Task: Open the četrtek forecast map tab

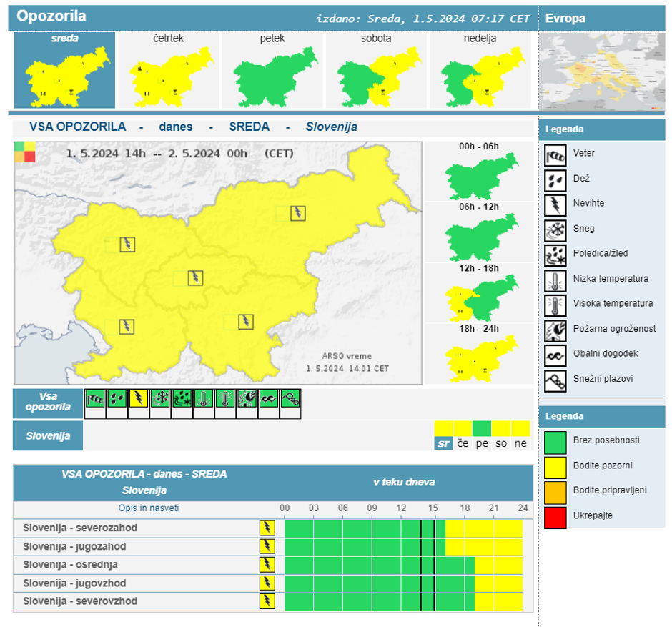Action: pyautogui.click(x=168, y=70)
